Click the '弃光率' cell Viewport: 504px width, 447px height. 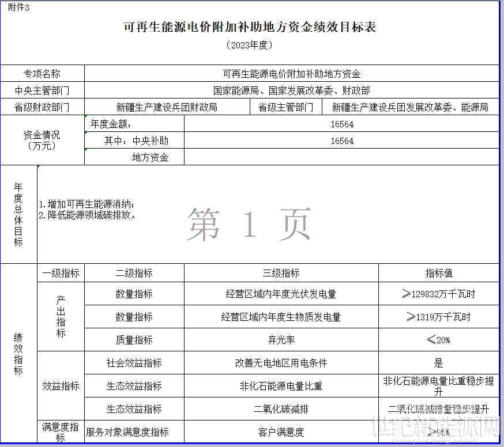281,340
